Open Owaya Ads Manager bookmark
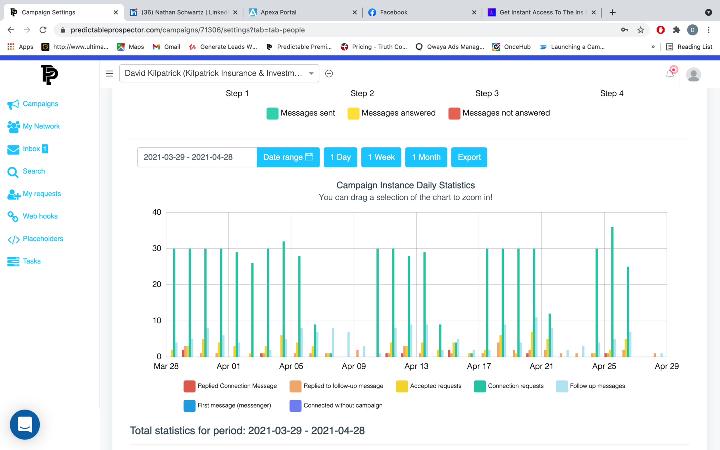The height and width of the screenshot is (450, 720). (x=450, y=46)
